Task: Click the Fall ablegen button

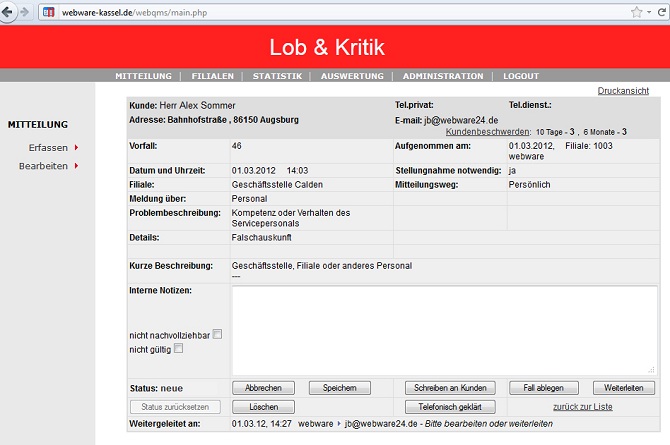Action: (x=544, y=388)
